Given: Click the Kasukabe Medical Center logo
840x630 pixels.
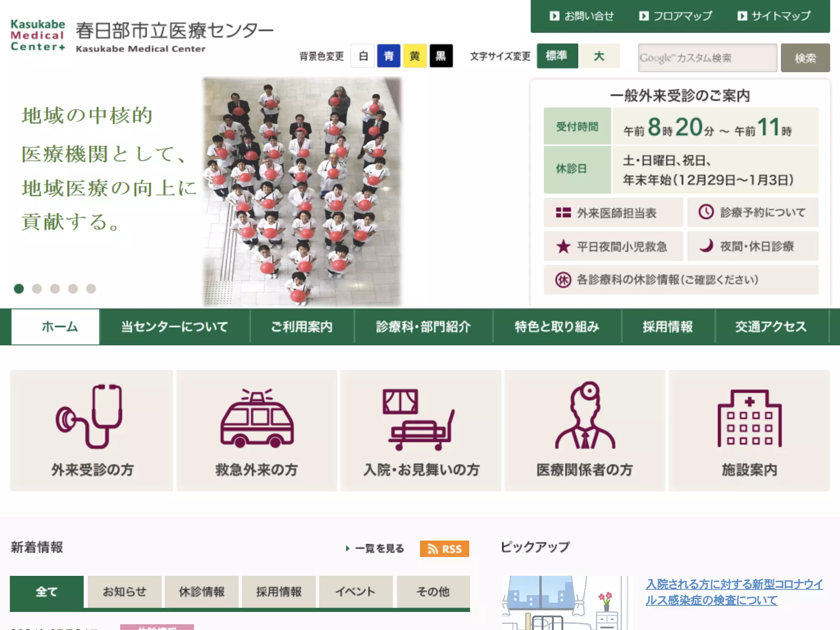Looking at the screenshot, I should (x=38, y=35).
